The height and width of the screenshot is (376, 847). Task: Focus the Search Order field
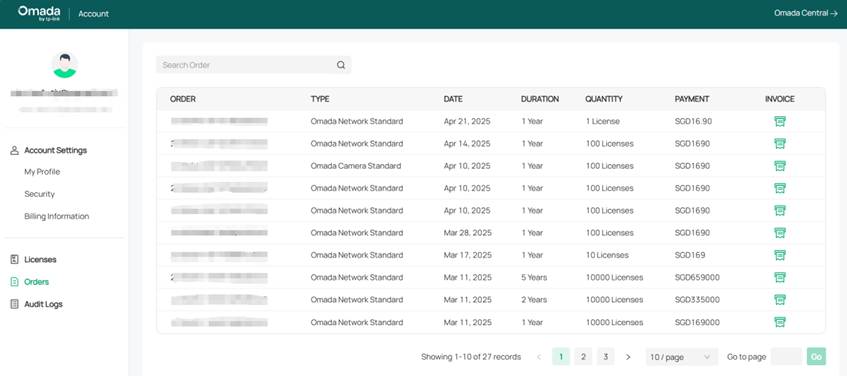tap(253, 65)
